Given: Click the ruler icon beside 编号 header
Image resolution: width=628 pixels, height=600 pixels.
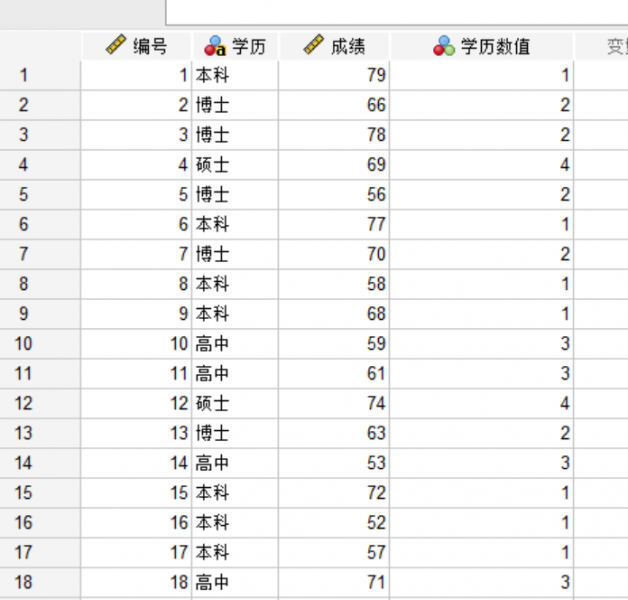Looking at the screenshot, I should [116, 45].
